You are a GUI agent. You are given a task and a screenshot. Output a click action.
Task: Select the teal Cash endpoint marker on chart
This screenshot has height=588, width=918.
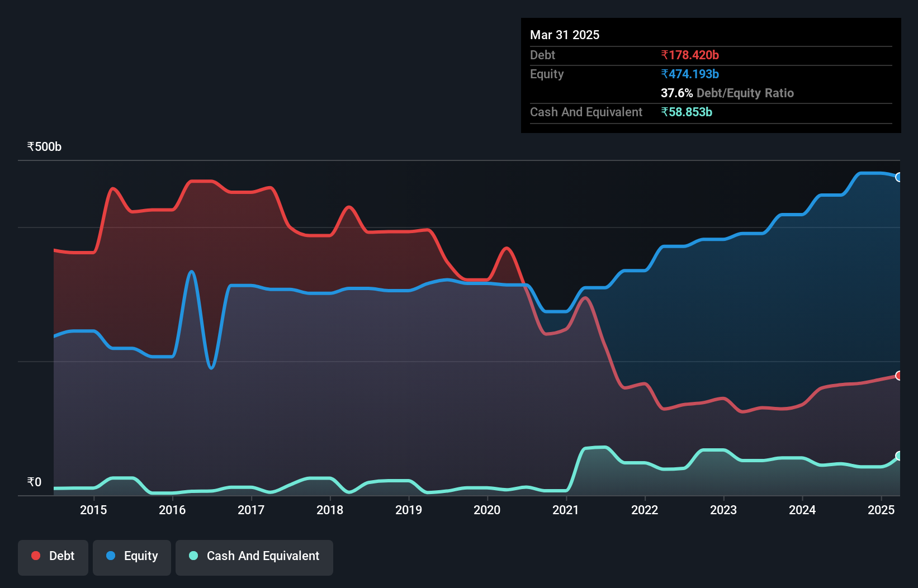click(899, 457)
